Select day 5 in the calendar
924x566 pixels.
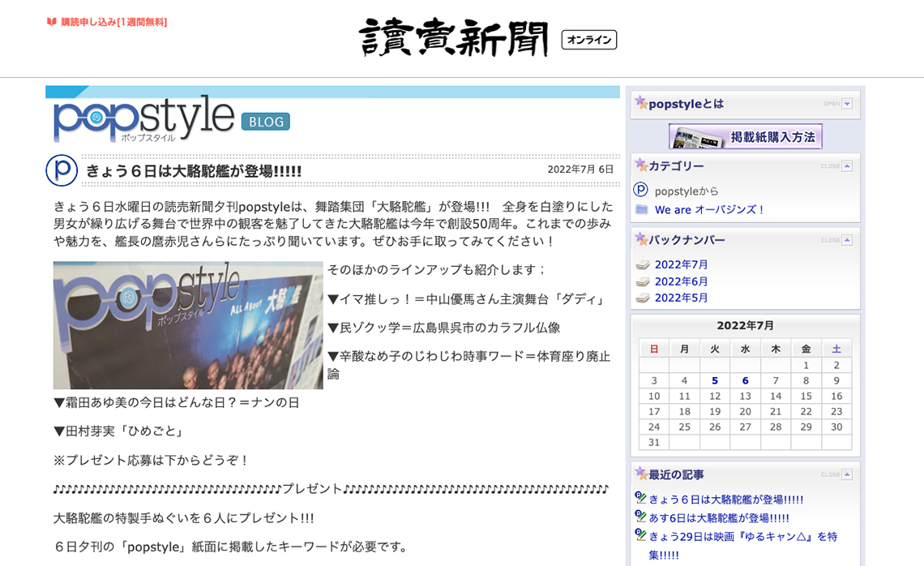click(x=715, y=381)
